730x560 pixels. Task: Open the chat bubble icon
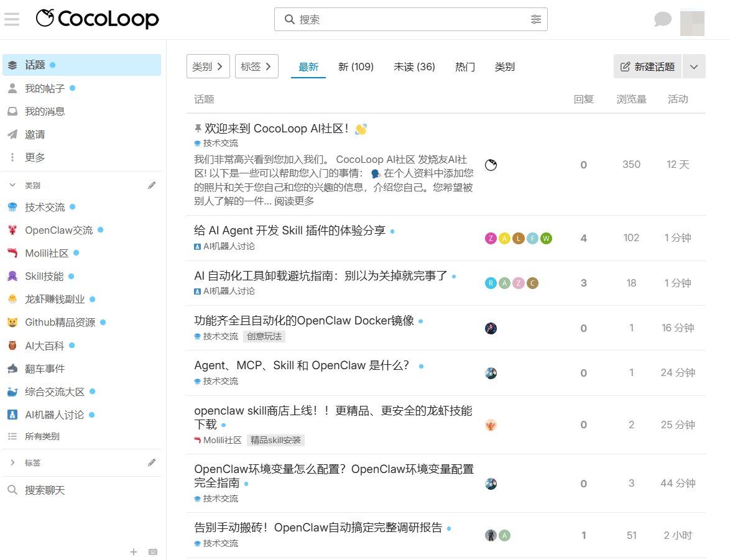663,19
